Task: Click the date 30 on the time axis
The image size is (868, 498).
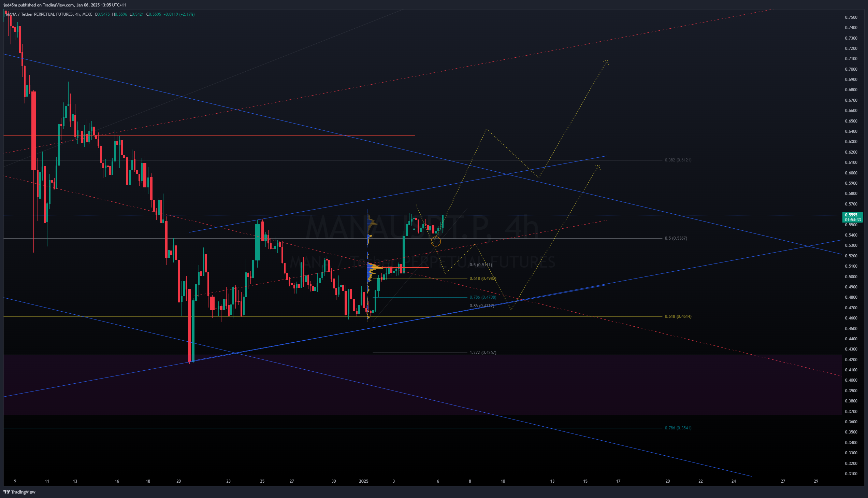Action: pyautogui.click(x=334, y=481)
